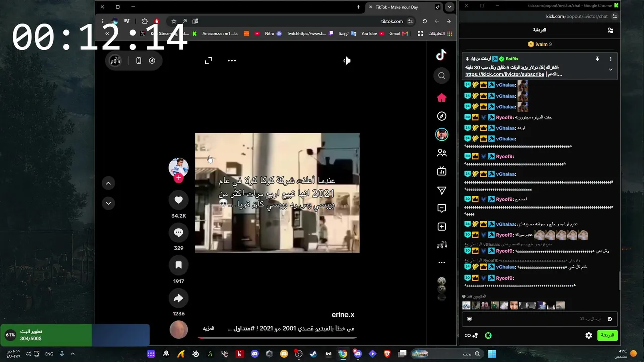This screenshot has width=644, height=362.
Task: Go to the previous video with the up arrow
Action: click(108, 183)
